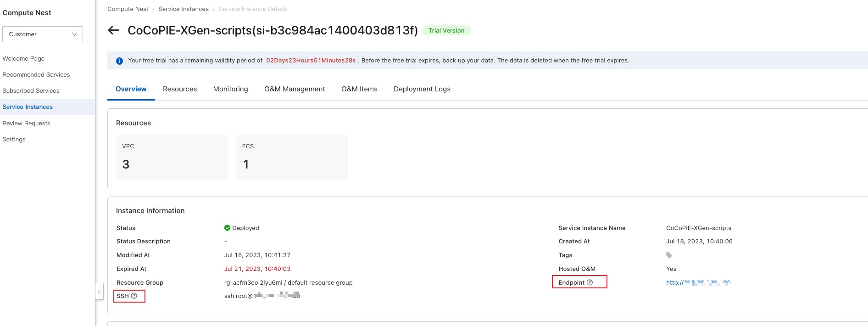Click the remaining validity countdown text
868x326 pixels.
coord(311,60)
